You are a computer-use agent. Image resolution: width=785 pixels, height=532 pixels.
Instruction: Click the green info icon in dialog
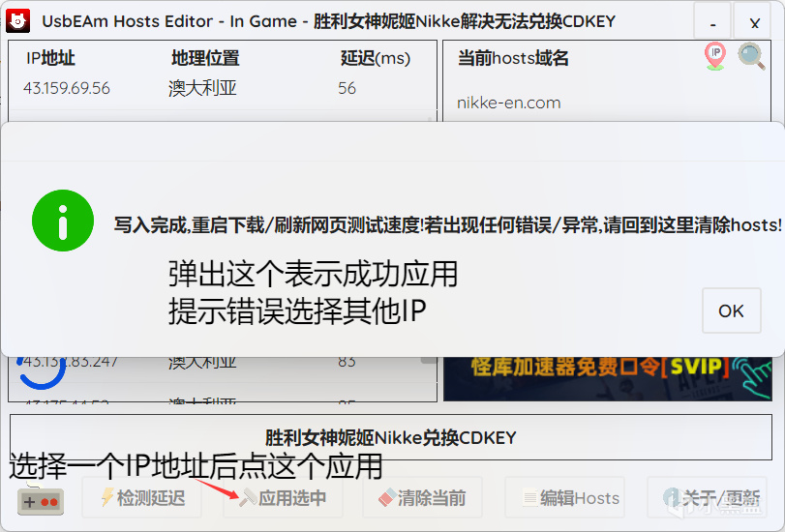click(x=63, y=221)
